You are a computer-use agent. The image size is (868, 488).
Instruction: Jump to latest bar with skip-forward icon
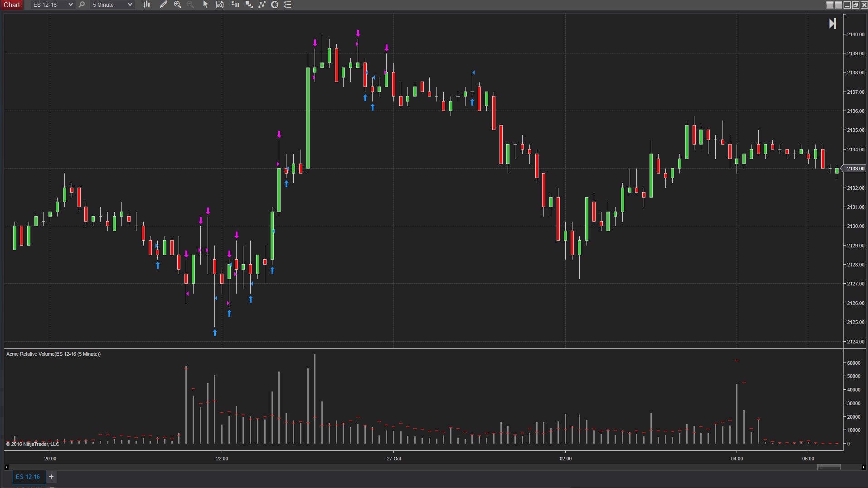(x=833, y=24)
